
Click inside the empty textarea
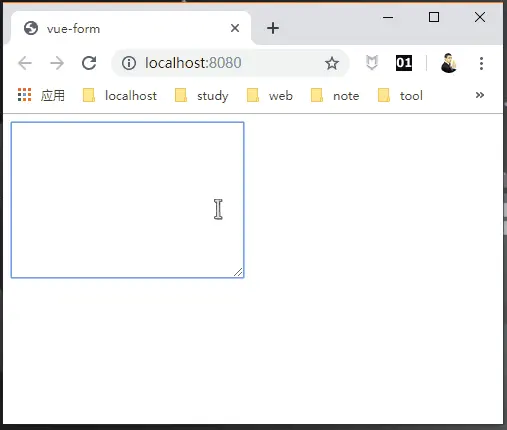pyautogui.click(x=127, y=200)
